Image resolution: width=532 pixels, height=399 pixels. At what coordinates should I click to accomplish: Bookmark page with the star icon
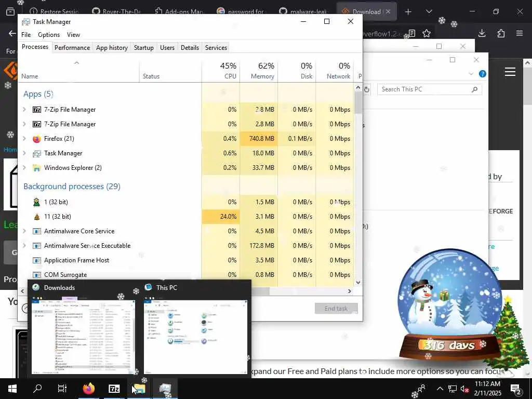[x=427, y=33]
